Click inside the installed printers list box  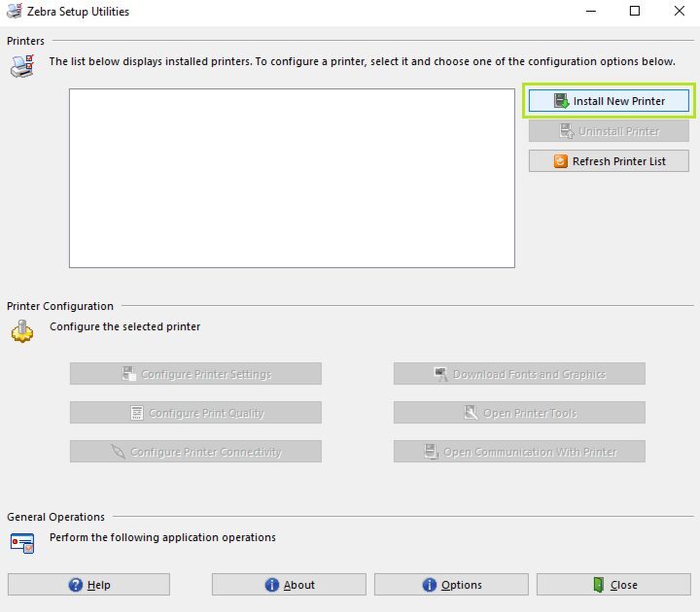[x=292, y=178]
